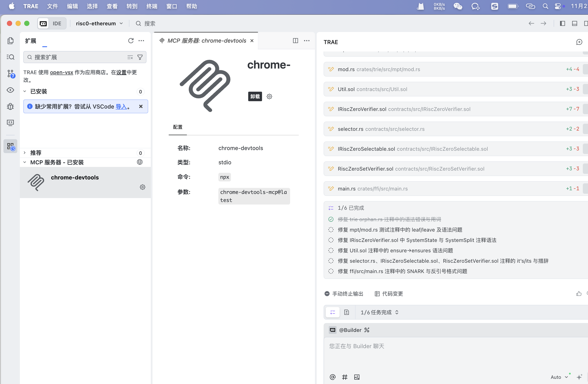Click the 卸载 uninstall button

pos(255,96)
